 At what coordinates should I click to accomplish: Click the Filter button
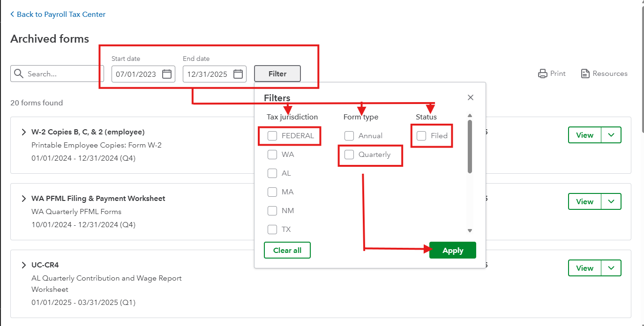click(x=277, y=74)
